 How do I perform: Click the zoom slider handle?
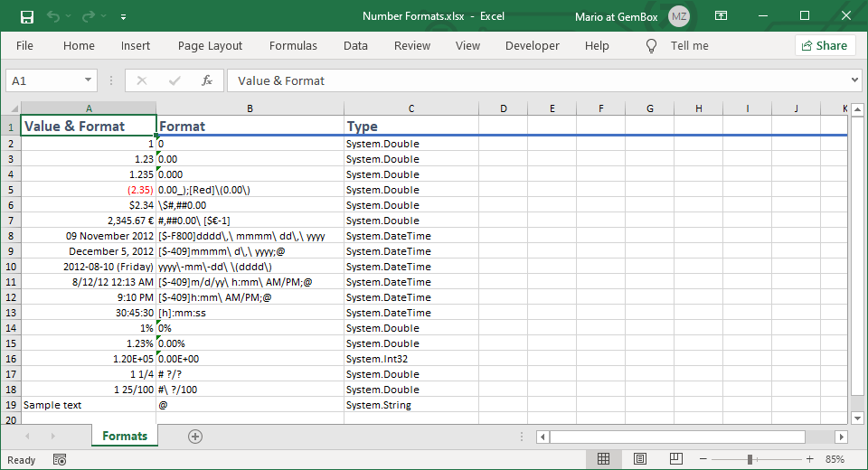(x=750, y=459)
